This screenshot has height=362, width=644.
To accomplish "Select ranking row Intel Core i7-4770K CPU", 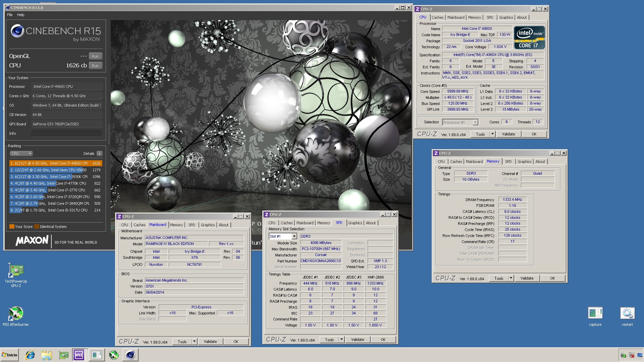I will pyautogui.click(x=55, y=183).
